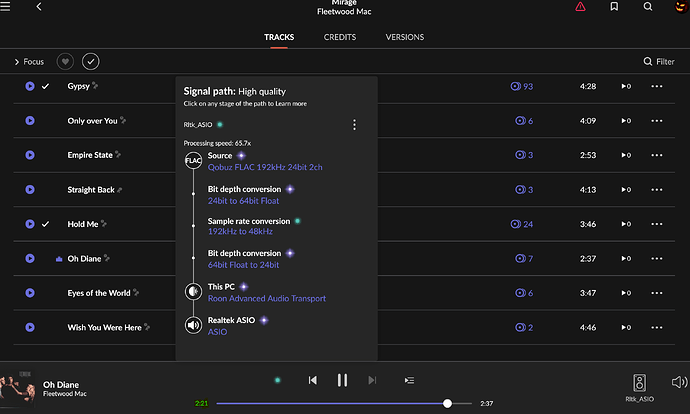
Task: Skip to the next track
Action: pos(372,380)
